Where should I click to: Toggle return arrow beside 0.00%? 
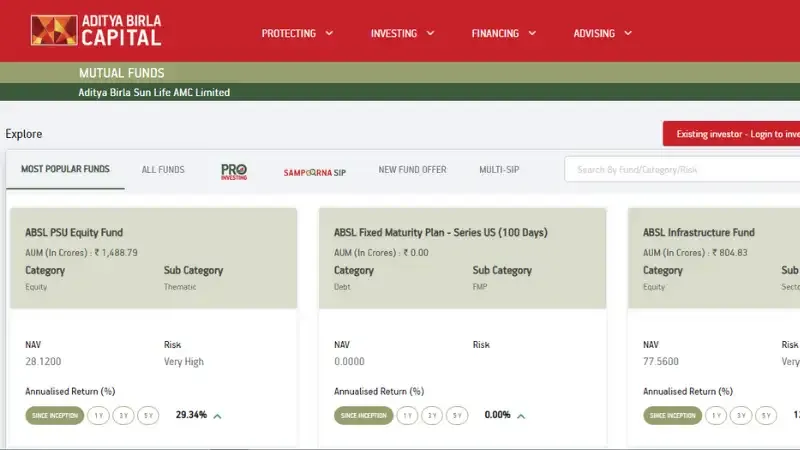(x=521, y=416)
